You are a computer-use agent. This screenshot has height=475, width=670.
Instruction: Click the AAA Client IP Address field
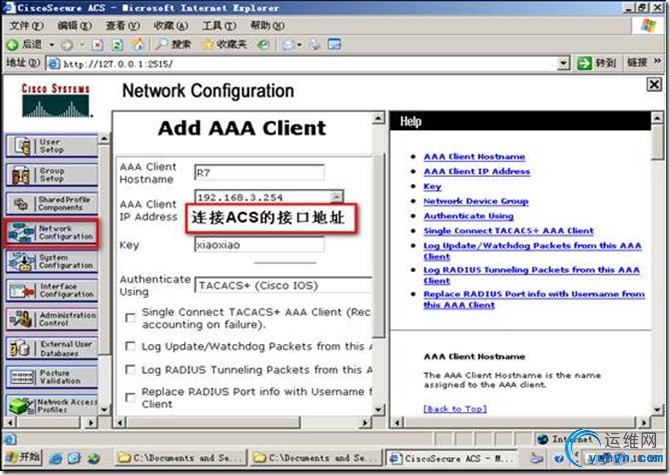pyautogui.click(x=263, y=197)
